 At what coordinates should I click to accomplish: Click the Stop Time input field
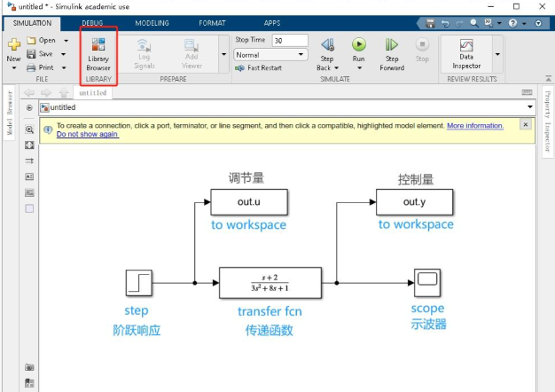coord(289,41)
